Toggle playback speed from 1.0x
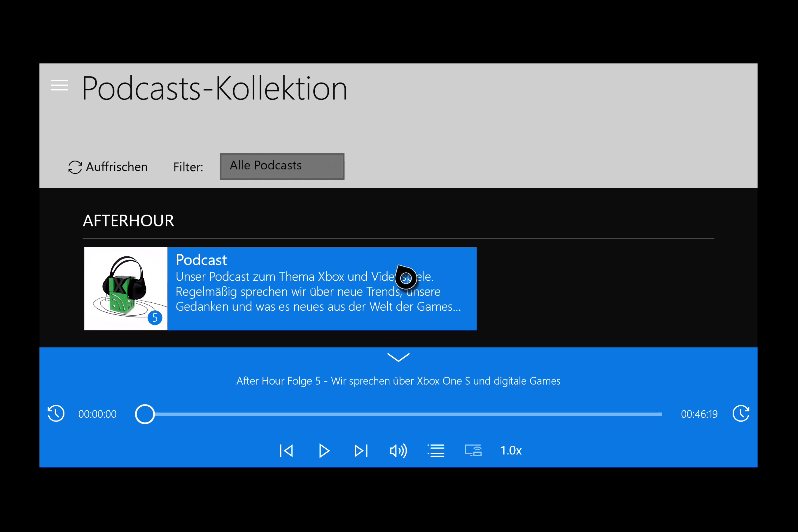798x532 pixels. tap(511, 451)
